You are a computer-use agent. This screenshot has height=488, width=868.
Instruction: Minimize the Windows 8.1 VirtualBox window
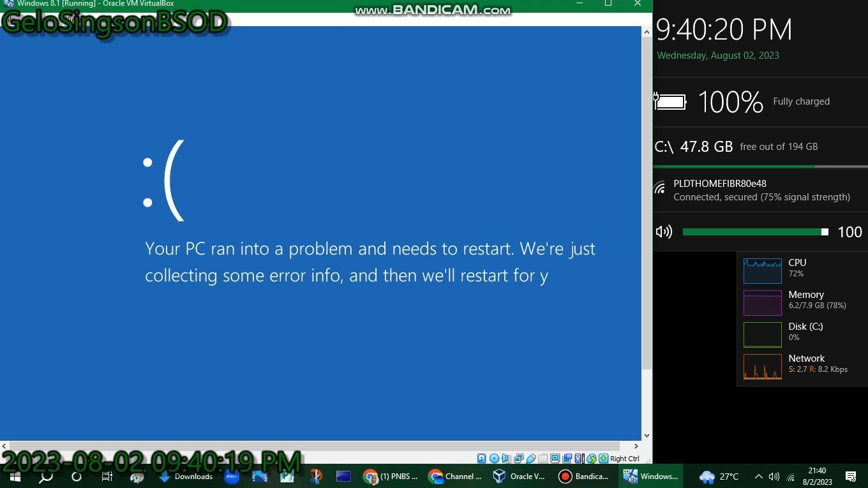tap(580, 4)
